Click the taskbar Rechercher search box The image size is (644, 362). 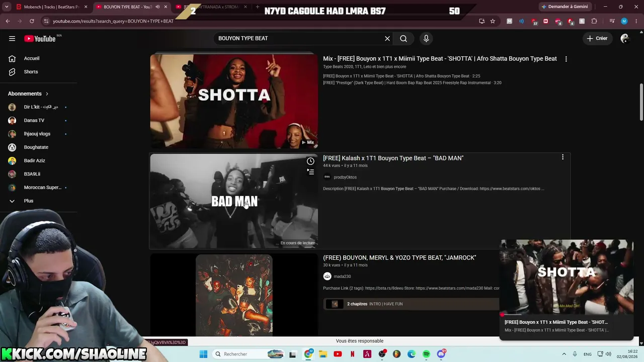tap(249, 354)
